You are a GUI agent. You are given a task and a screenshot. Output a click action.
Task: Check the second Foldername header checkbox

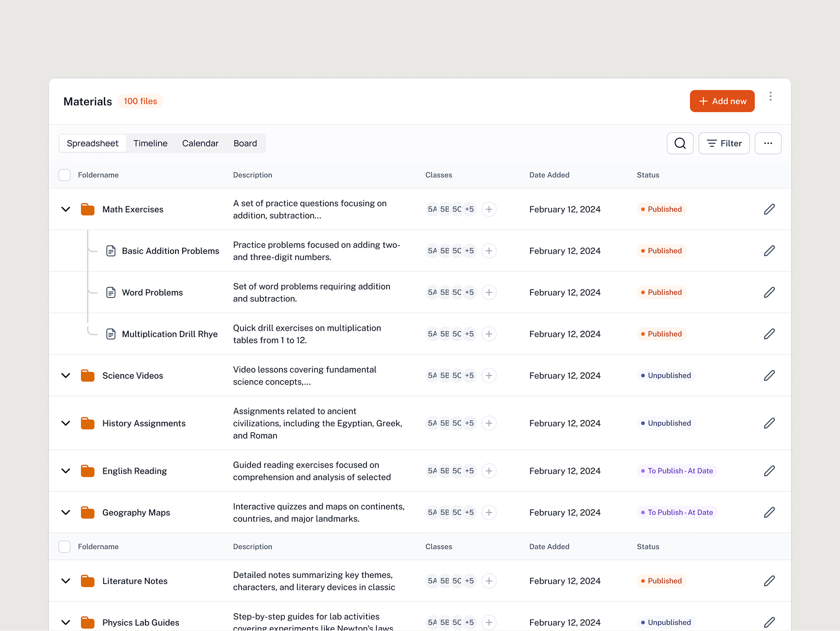pos(64,546)
